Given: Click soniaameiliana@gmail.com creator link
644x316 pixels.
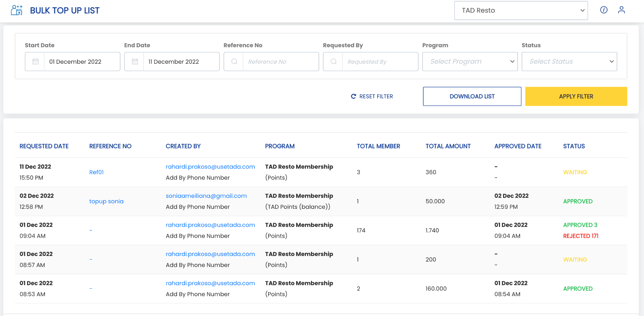Looking at the screenshot, I should point(206,196).
